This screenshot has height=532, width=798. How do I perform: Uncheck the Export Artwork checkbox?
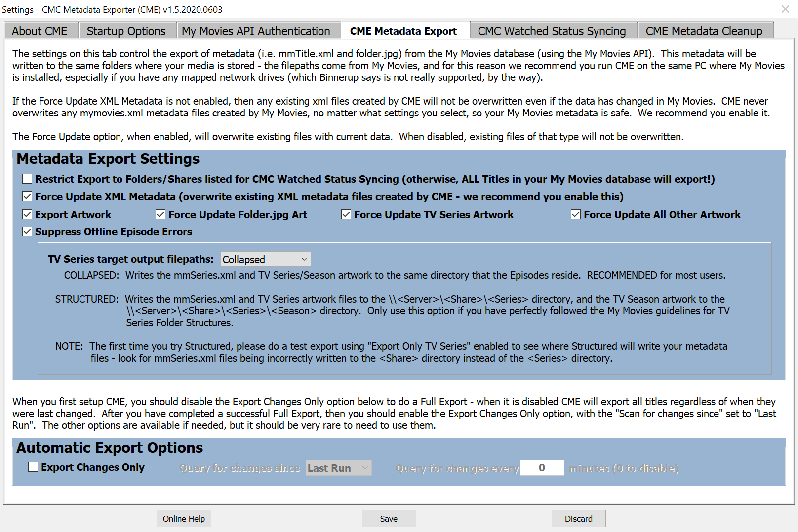click(x=27, y=215)
